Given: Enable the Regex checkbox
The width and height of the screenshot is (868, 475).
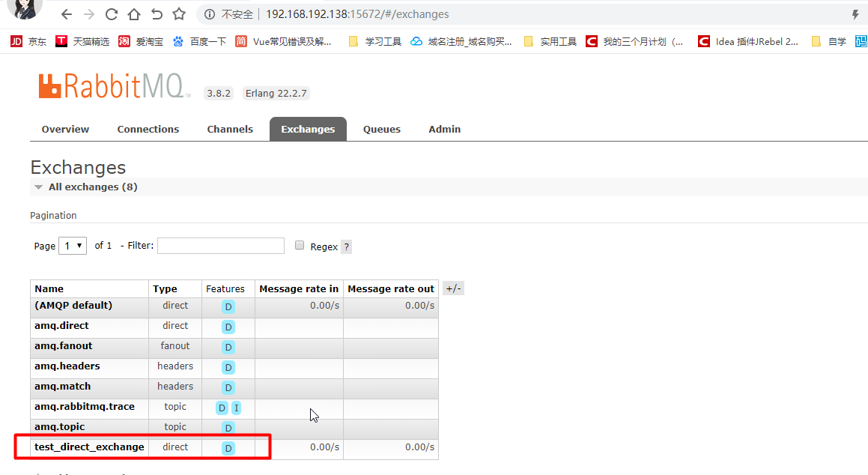Looking at the screenshot, I should pyautogui.click(x=300, y=245).
